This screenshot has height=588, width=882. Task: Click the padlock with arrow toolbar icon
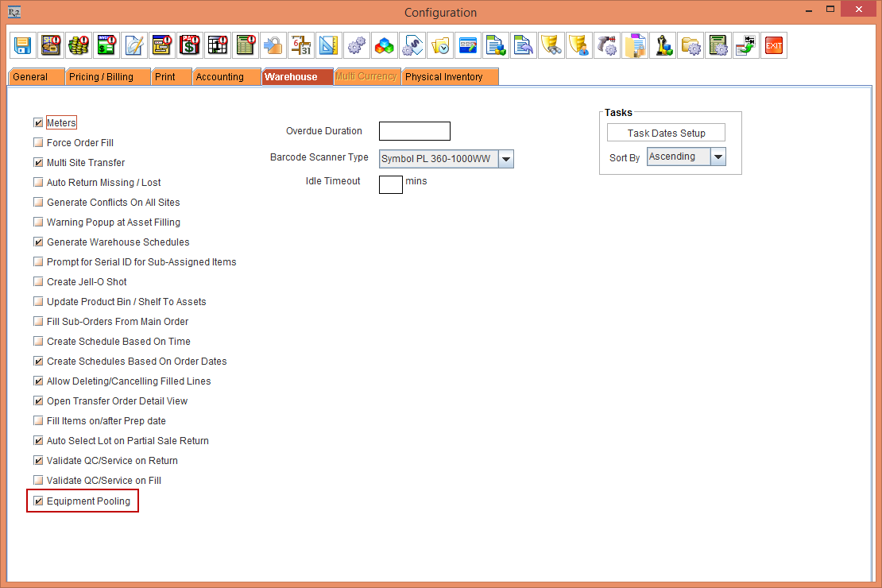point(273,45)
